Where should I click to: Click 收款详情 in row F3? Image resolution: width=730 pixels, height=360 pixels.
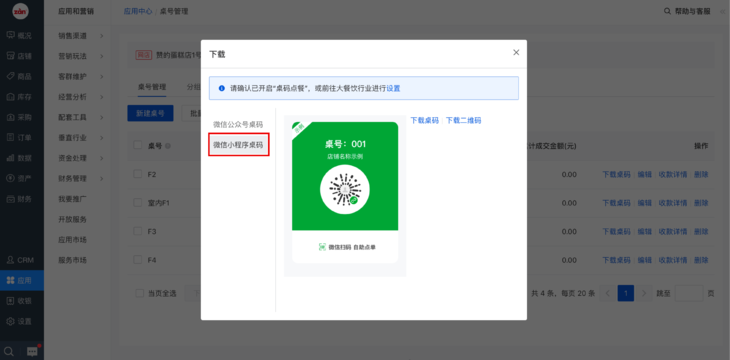click(673, 231)
